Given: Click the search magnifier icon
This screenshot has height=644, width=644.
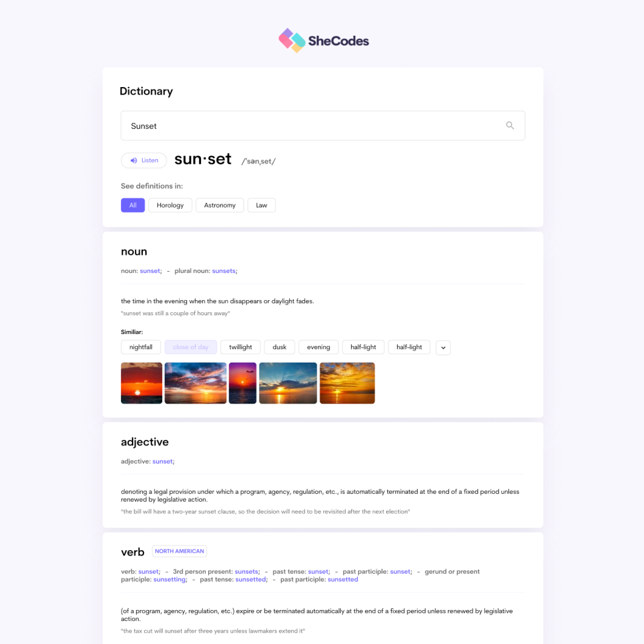Looking at the screenshot, I should click(509, 125).
